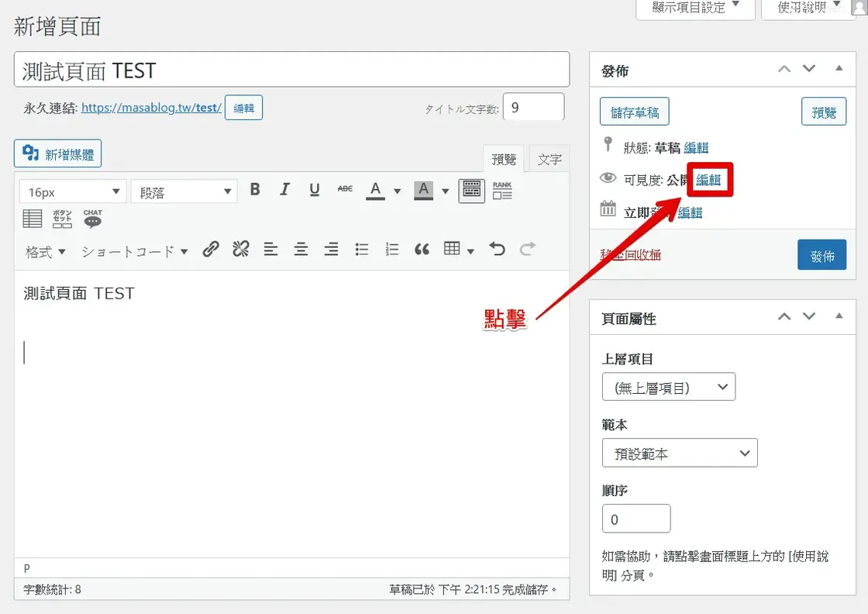
Task: Collapse the 發佈 panel
Action: (839, 69)
